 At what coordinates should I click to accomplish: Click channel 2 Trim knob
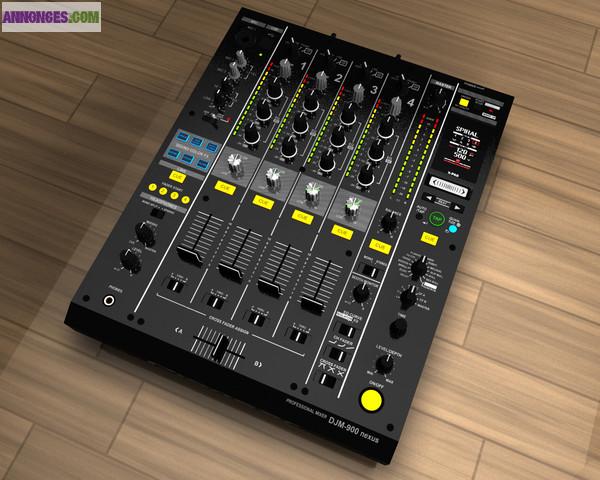click(321, 80)
